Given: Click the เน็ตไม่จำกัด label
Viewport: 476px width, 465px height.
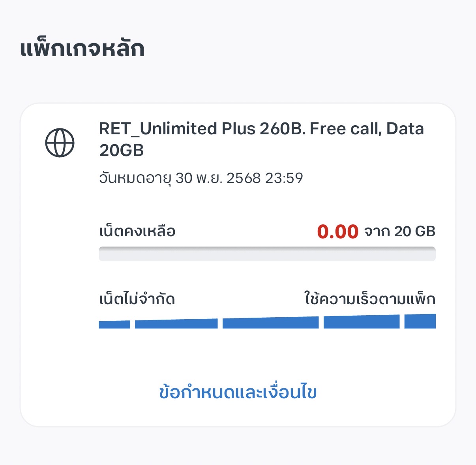Looking at the screenshot, I should point(137,299).
